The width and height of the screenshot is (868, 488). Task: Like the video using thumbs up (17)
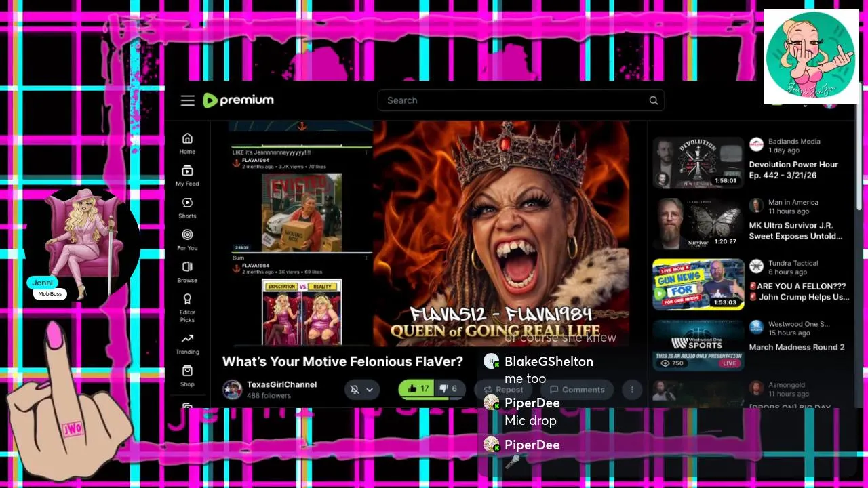418,388
